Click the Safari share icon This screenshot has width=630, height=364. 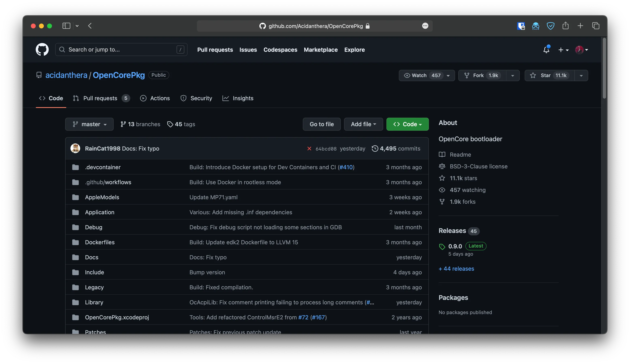coord(565,26)
